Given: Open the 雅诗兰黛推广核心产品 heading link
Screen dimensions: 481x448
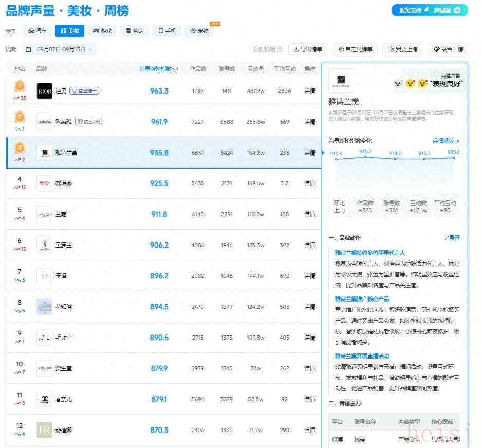Looking at the screenshot, I should pyautogui.click(x=362, y=299).
